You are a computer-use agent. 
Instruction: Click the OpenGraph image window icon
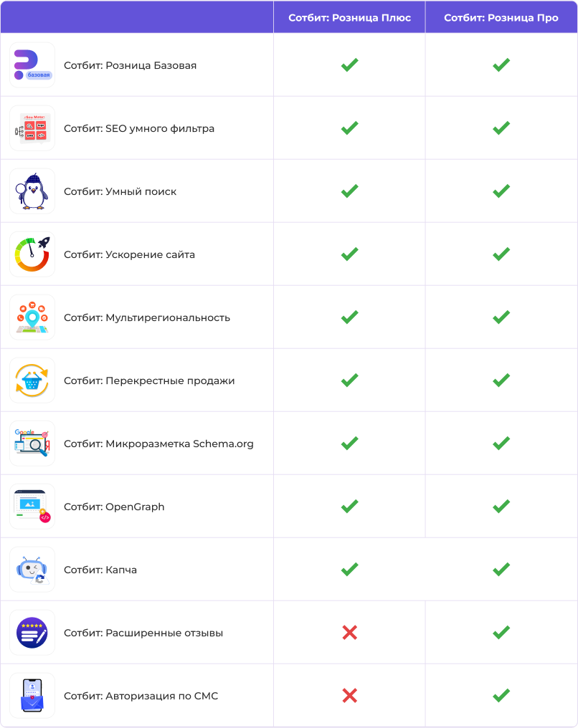[32, 507]
